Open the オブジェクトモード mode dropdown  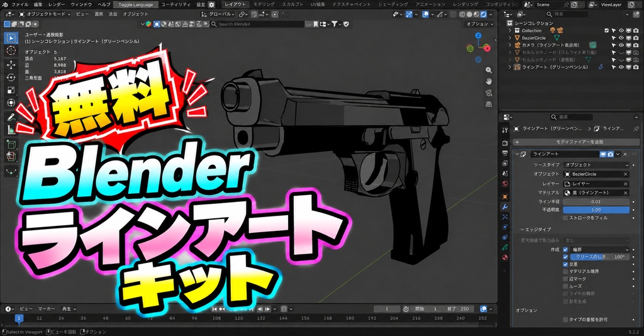point(45,14)
